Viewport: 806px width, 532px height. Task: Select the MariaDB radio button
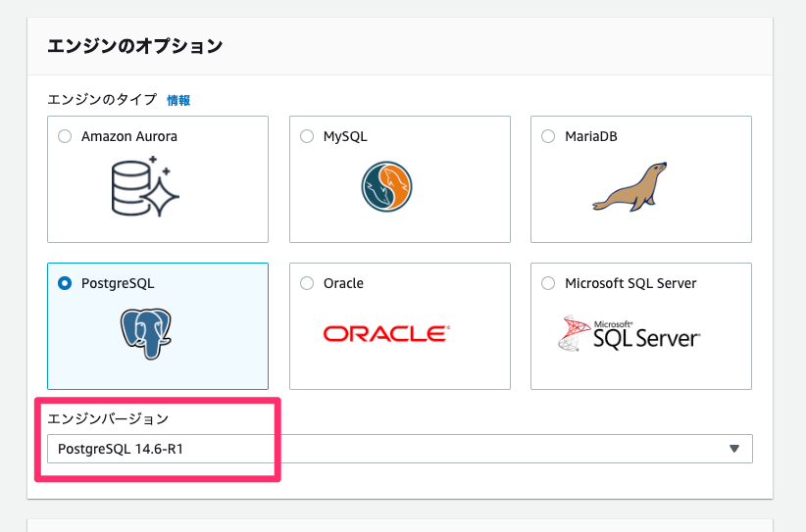click(548, 136)
